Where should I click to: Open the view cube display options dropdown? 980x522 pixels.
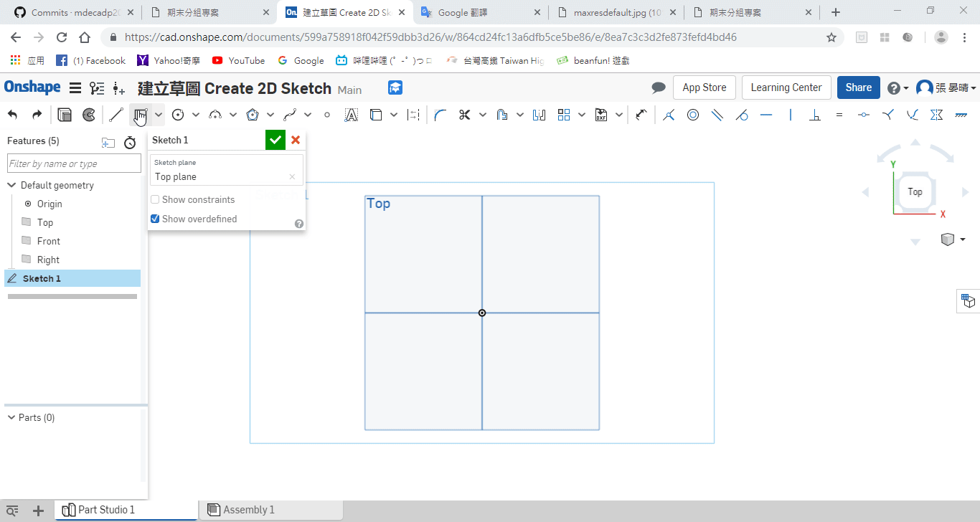[x=963, y=239]
